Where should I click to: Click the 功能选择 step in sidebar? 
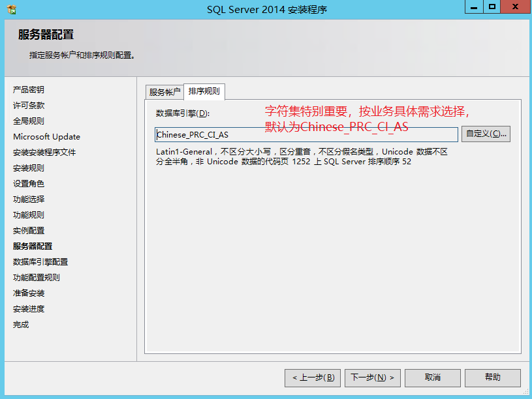tap(29, 199)
